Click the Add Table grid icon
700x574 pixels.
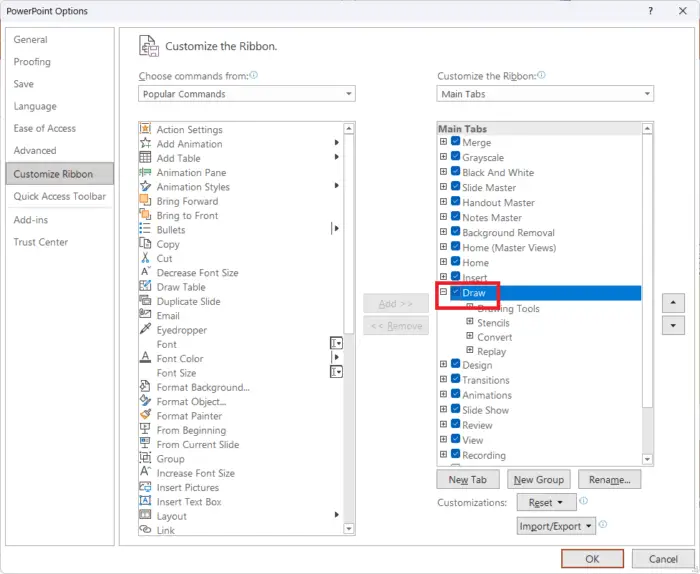click(x=145, y=158)
